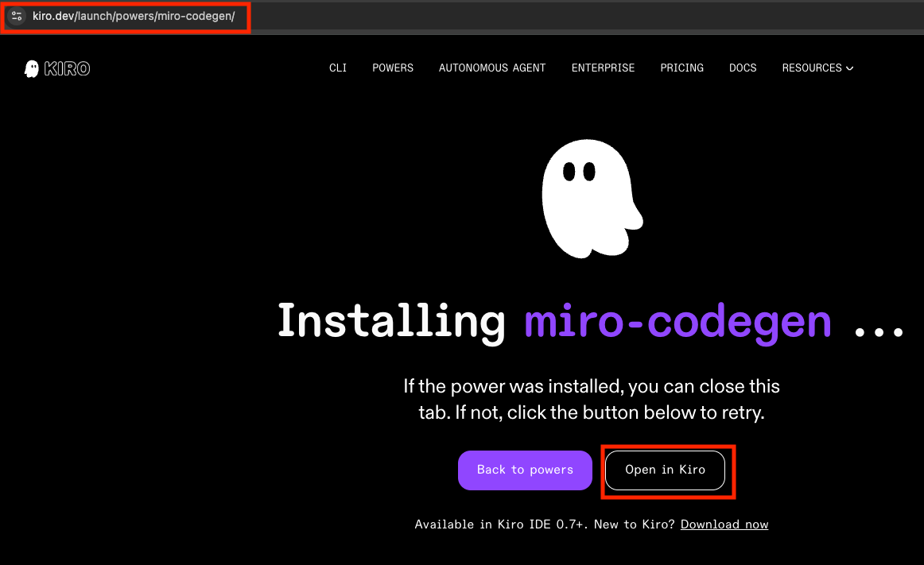This screenshot has height=565, width=924.
Task: Expand the RESOURCES dropdown menu
Action: coord(817,68)
